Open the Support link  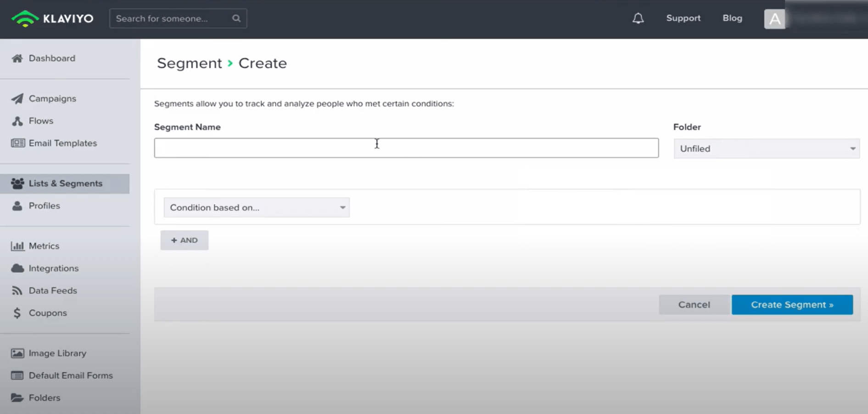click(683, 18)
